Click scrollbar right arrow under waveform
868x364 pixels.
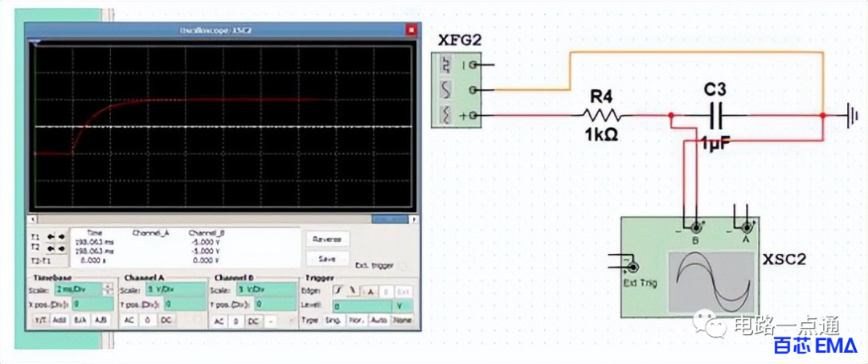(412, 219)
